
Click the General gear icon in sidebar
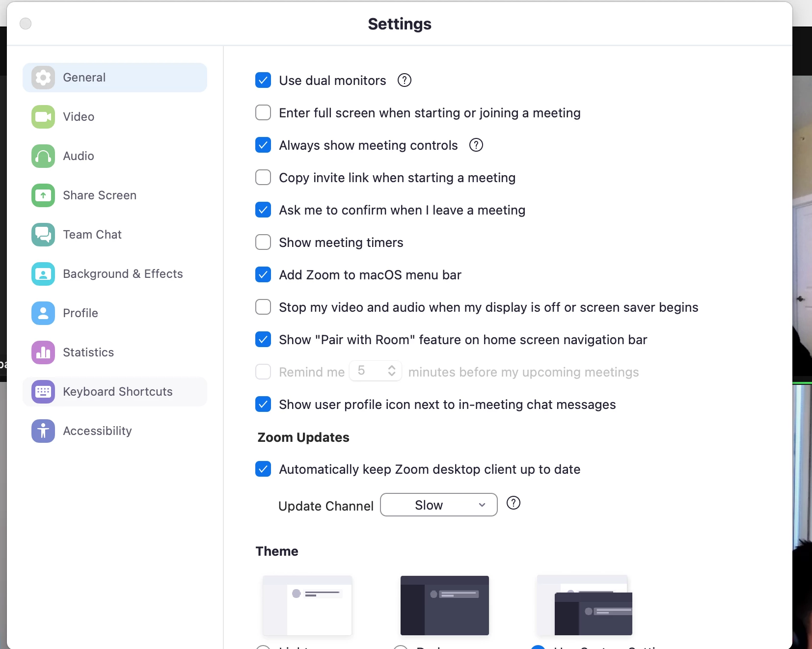point(43,78)
